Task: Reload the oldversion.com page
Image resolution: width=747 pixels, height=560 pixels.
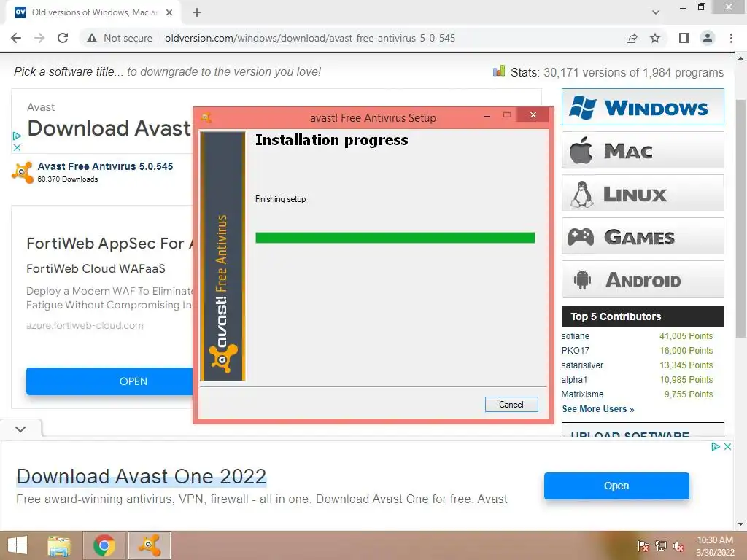Action: pos(63,38)
